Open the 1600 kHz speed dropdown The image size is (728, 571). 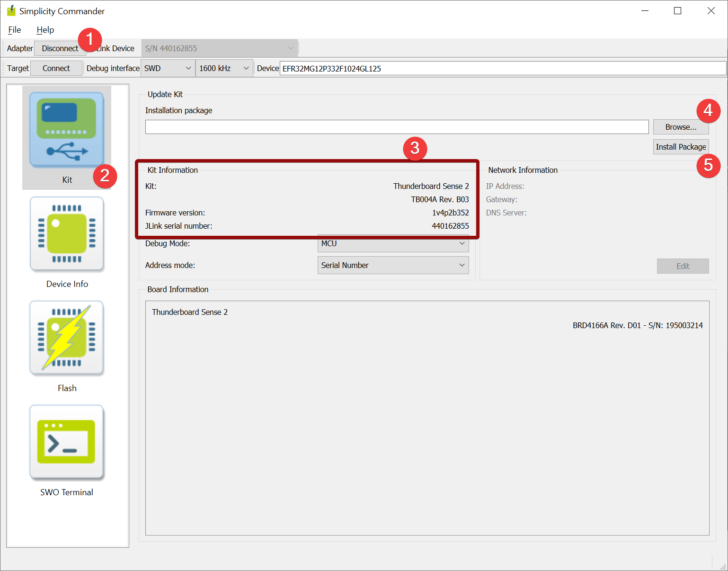224,68
